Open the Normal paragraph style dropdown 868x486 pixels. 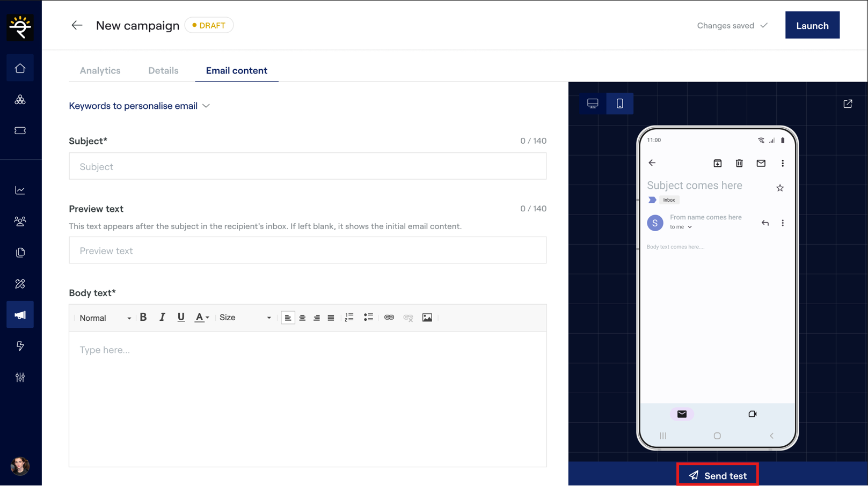tap(105, 318)
